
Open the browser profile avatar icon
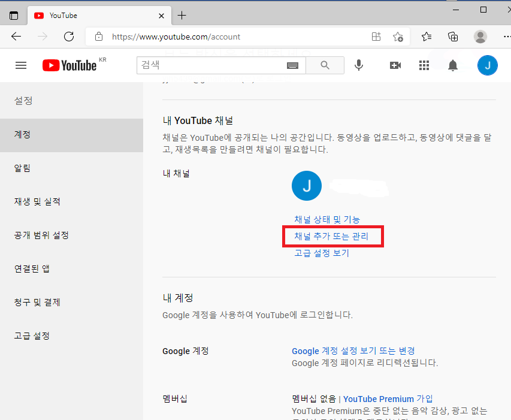coord(480,37)
